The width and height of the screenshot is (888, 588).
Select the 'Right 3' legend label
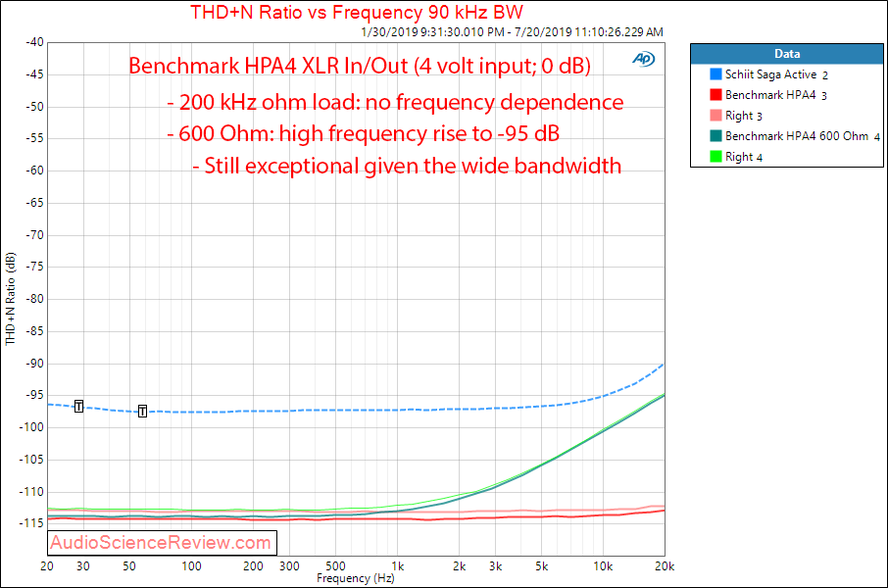click(x=744, y=116)
